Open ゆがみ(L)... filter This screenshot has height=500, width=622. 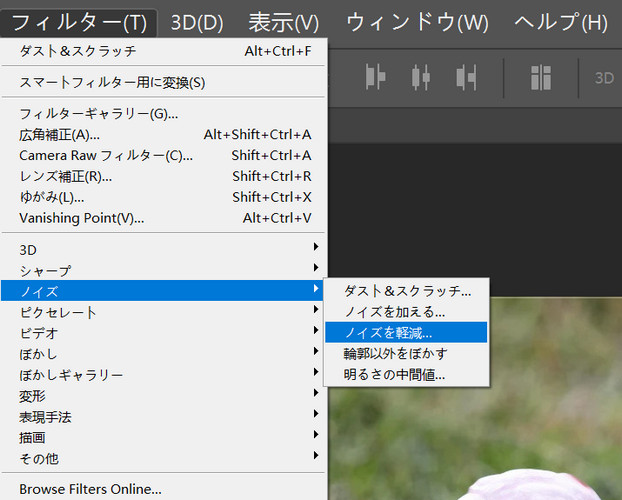(x=164, y=197)
